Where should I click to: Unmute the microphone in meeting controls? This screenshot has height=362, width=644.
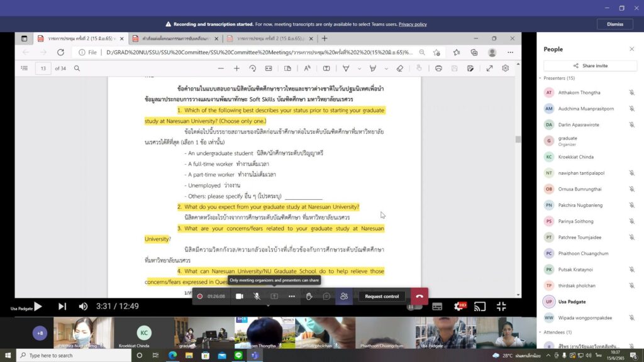(x=257, y=297)
